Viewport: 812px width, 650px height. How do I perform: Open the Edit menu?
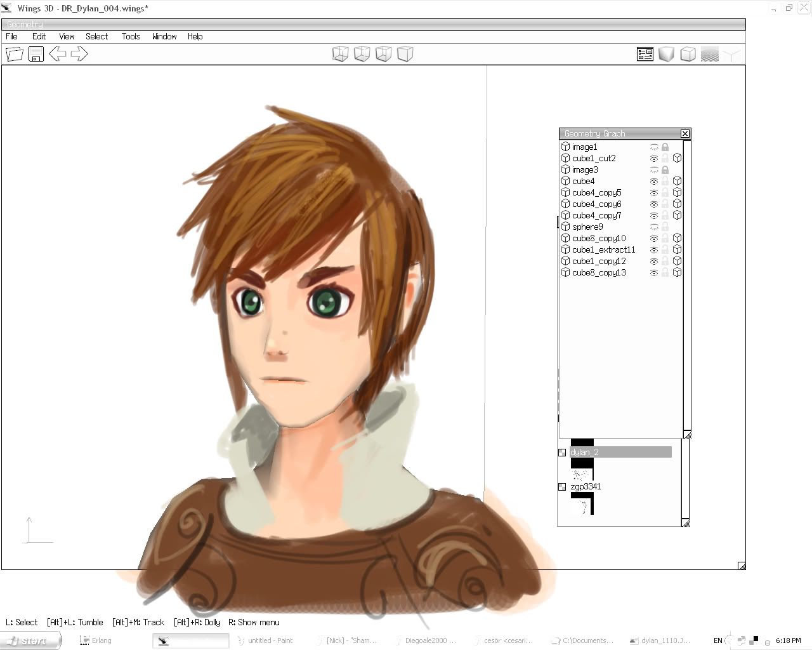[x=39, y=36]
